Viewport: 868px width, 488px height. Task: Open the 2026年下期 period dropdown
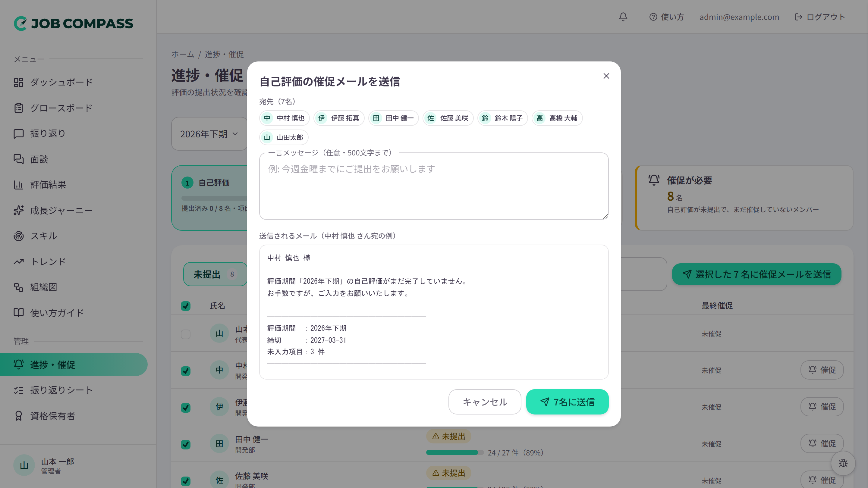[x=209, y=134]
